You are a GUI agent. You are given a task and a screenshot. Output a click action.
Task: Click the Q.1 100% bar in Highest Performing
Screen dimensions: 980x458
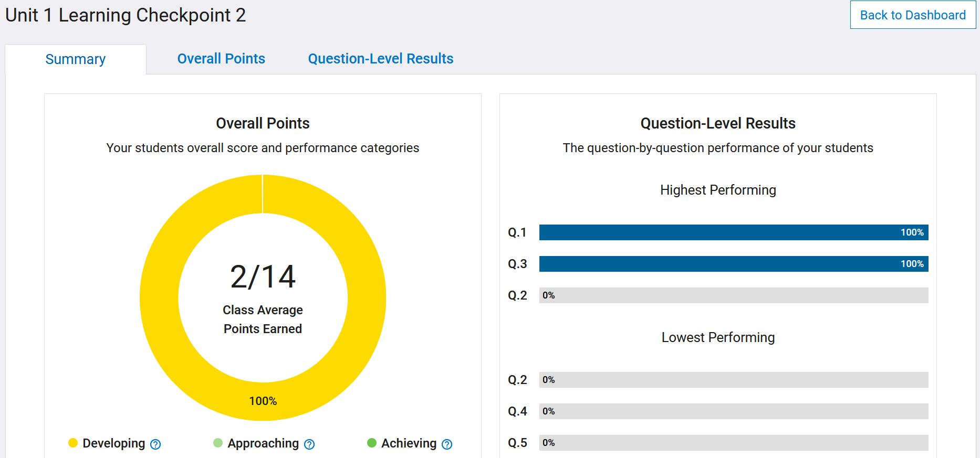(x=733, y=232)
